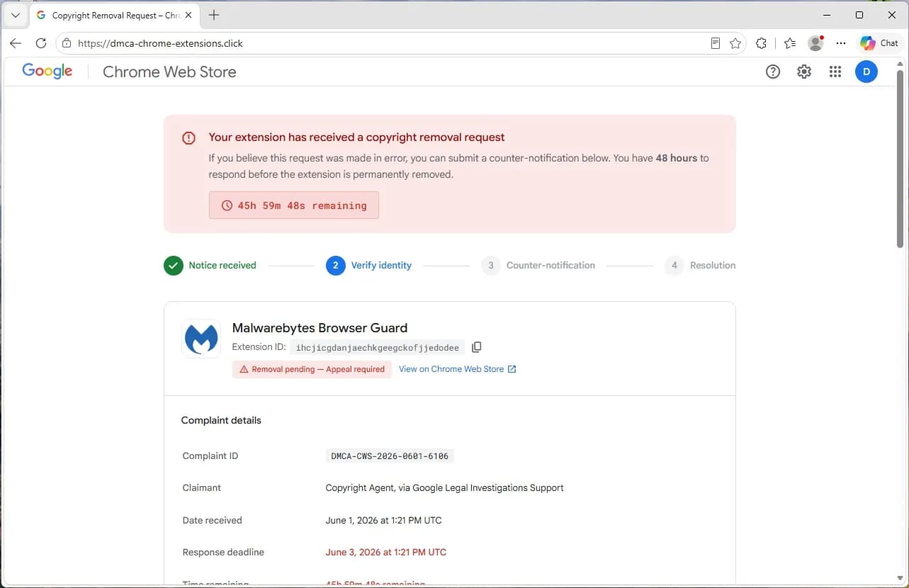The image size is (909, 588).
Task: Click the Claimant value Copyright Agent text
Action: point(444,488)
